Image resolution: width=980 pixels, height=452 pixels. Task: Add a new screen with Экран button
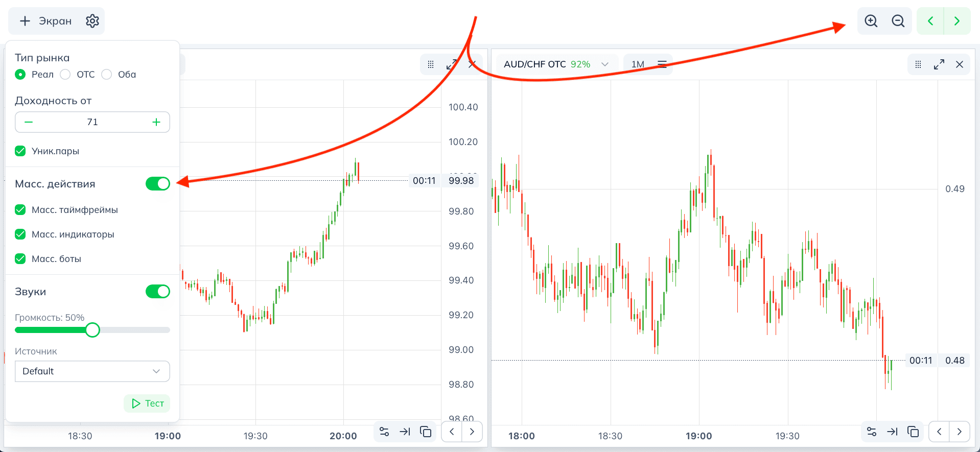pyautogui.click(x=46, y=21)
